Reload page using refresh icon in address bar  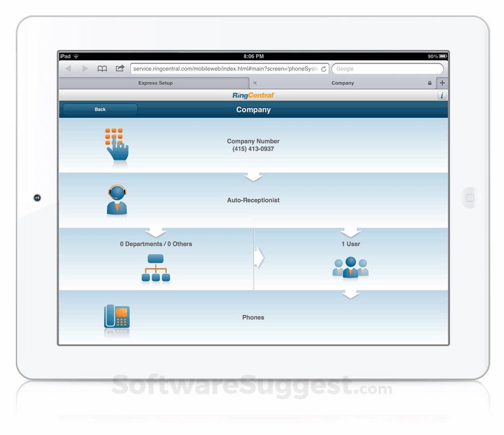(x=323, y=68)
